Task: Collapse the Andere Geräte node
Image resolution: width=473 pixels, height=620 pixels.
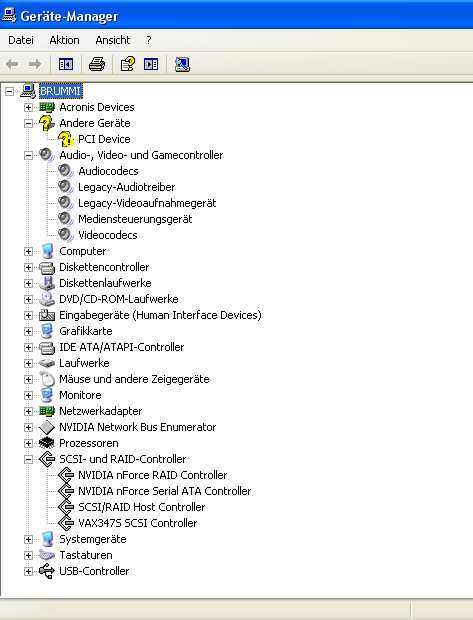Action: (x=28, y=123)
